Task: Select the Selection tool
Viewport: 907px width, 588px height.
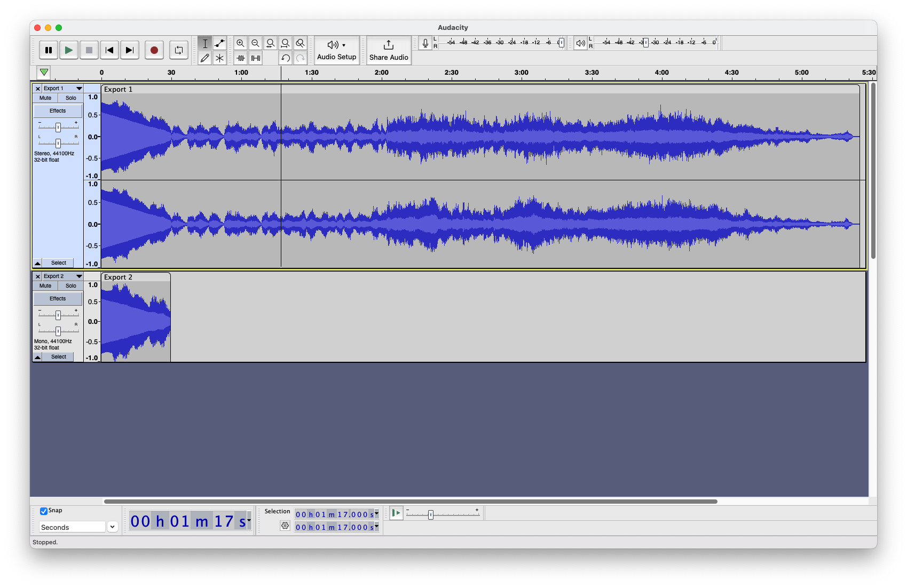Action: point(204,44)
